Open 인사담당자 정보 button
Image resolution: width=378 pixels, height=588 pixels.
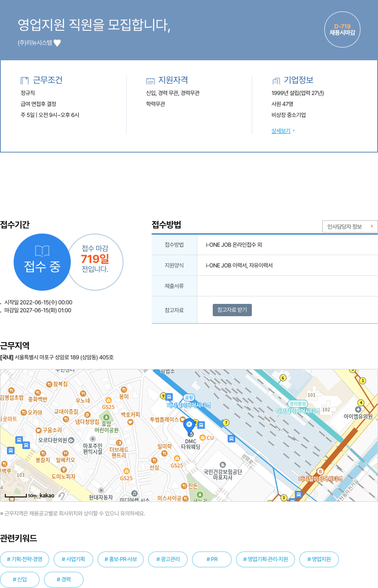tap(350, 226)
